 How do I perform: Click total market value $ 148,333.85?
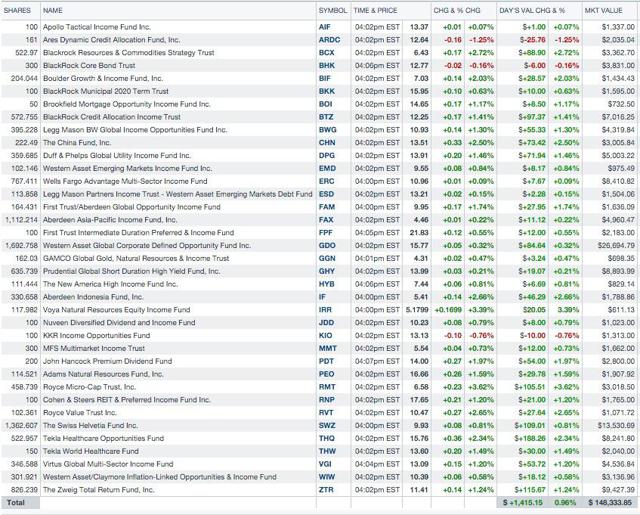(610, 503)
